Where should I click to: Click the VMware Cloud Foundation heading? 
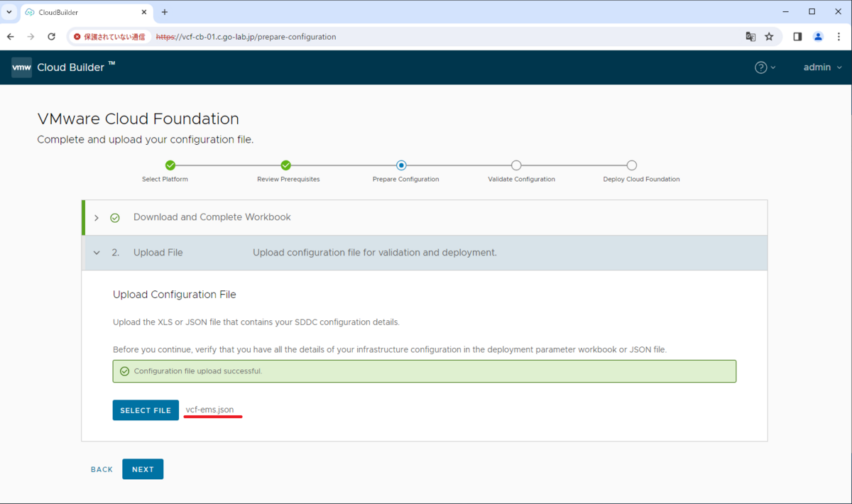pyautogui.click(x=138, y=119)
